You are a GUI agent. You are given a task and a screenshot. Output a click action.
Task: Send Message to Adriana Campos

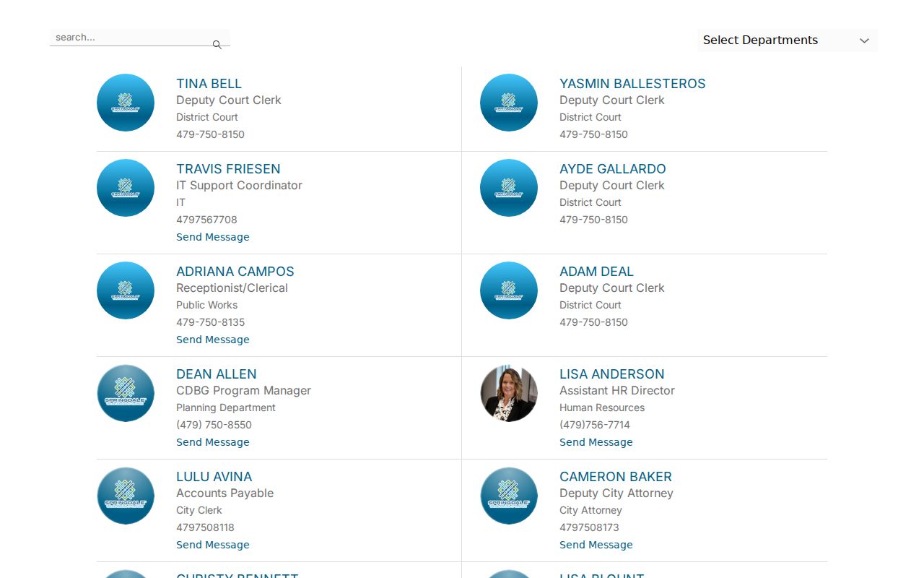pos(213,340)
